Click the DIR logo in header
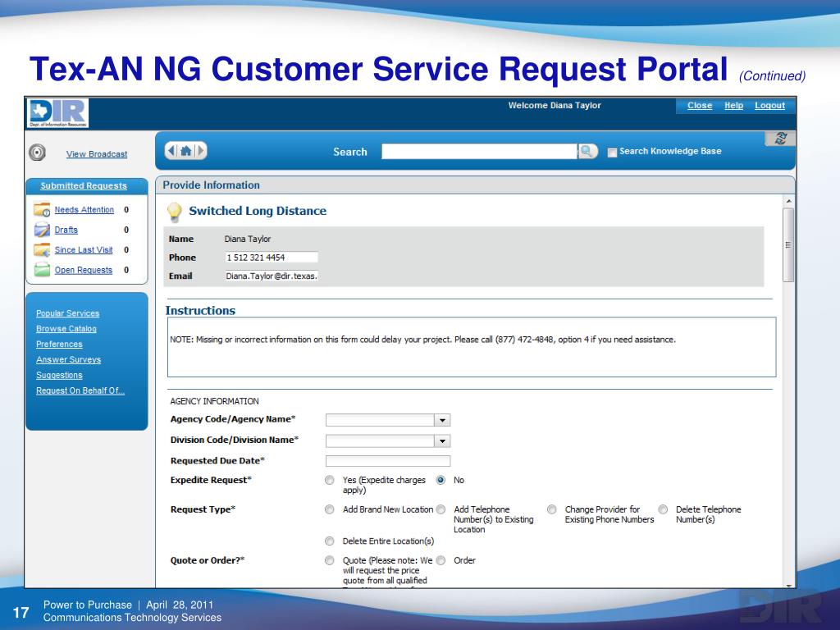840x630 pixels. (58, 113)
